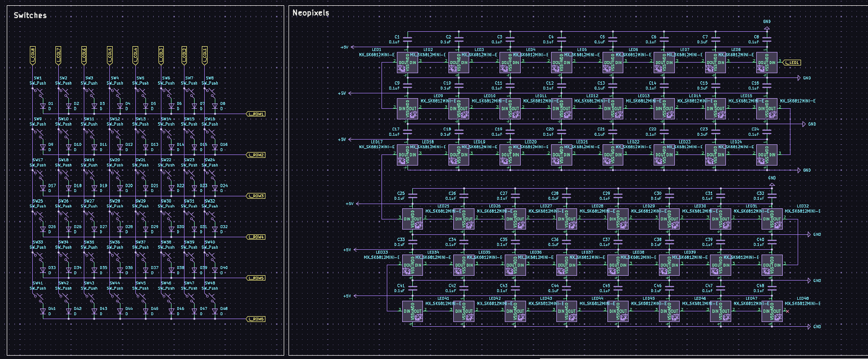Select the GND power symbol above C8
Screen dimensions: 868x359
point(767,26)
